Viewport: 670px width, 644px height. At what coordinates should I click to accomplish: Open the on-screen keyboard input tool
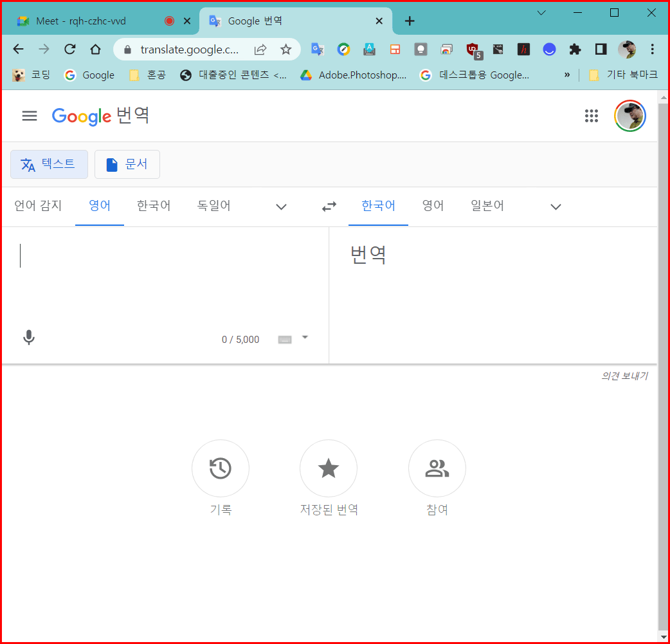pyautogui.click(x=285, y=340)
